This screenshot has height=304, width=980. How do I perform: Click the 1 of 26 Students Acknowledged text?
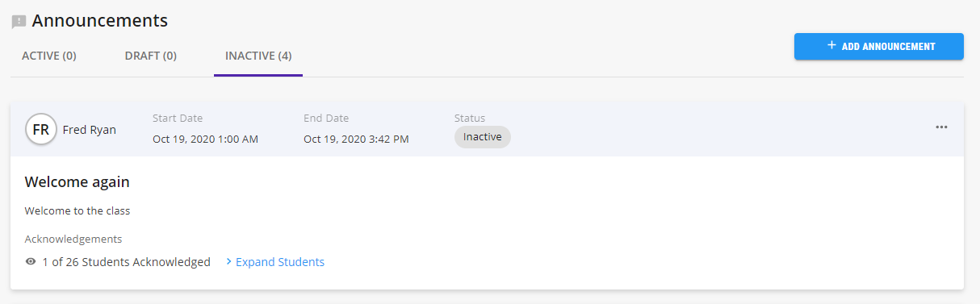pyautogui.click(x=126, y=262)
